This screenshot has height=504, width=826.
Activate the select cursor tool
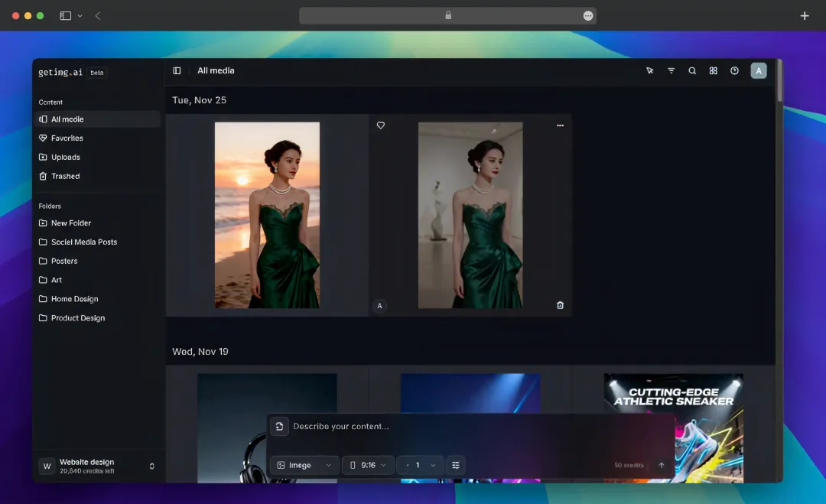[x=650, y=70]
